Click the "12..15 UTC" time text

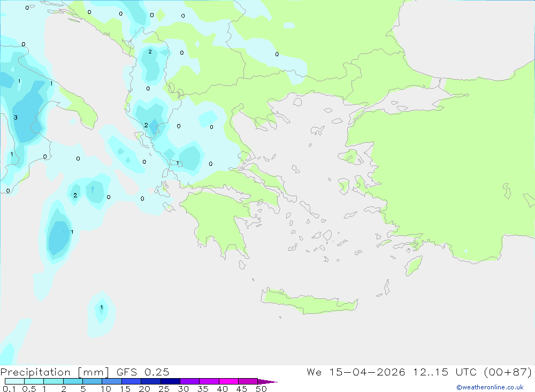coord(446,372)
